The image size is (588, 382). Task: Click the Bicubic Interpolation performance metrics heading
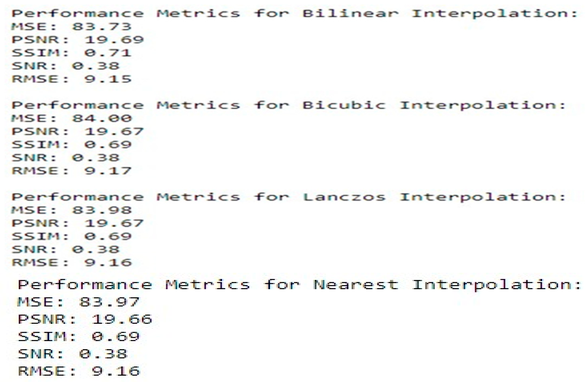(289, 105)
